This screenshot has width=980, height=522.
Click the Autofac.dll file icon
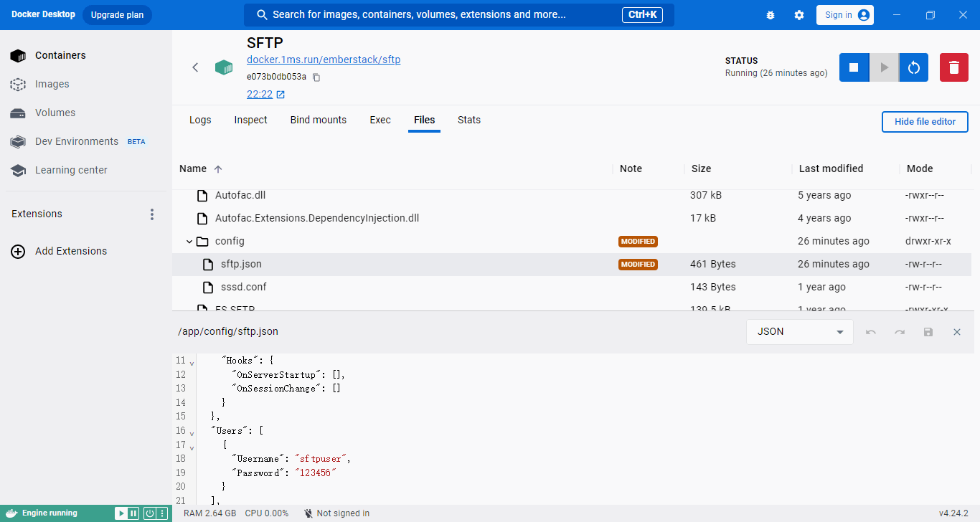202,195
